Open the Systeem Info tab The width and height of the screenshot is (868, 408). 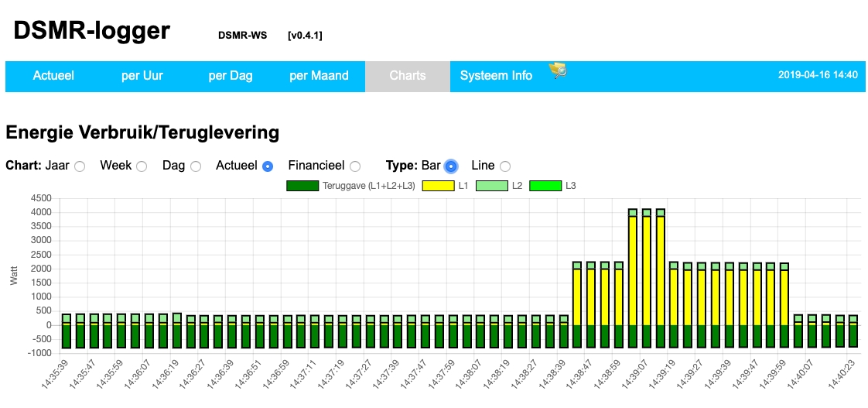tap(496, 76)
